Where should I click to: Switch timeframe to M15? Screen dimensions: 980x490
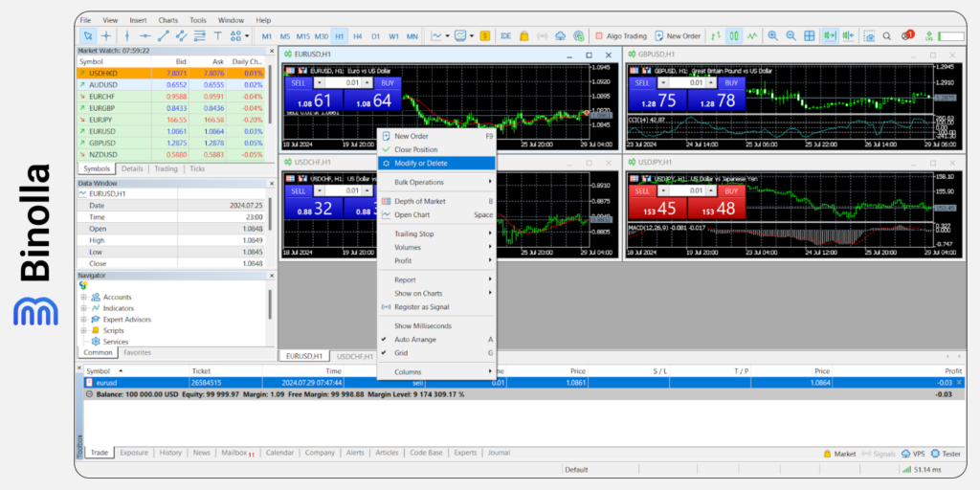(x=303, y=35)
